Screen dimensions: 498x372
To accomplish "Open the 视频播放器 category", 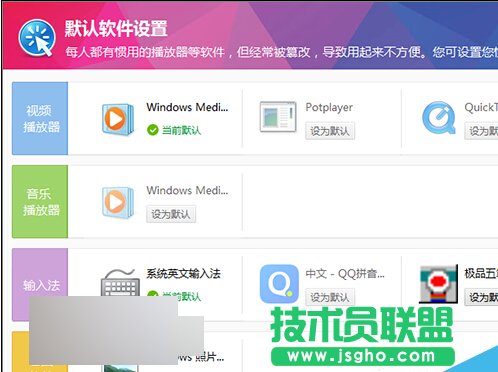I will pos(40,118).
